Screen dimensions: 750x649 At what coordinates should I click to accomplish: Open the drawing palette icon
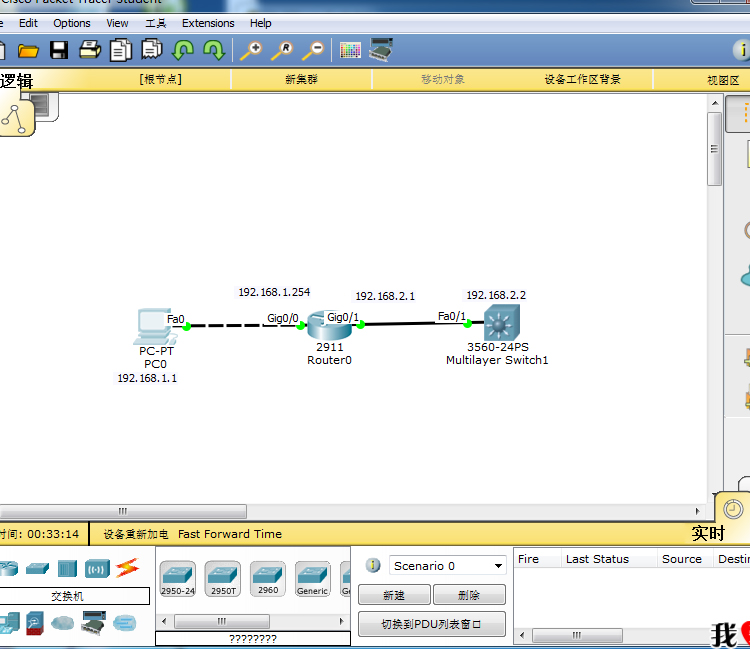[350, 50]
